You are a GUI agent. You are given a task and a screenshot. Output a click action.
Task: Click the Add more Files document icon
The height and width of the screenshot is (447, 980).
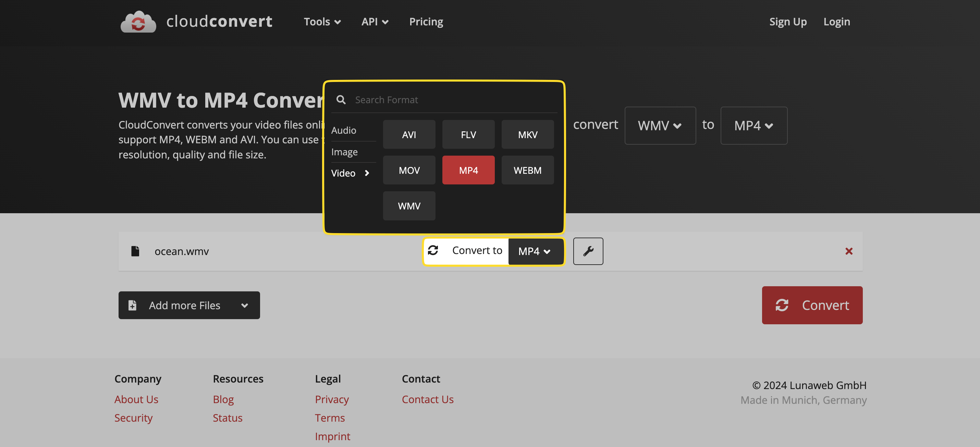(x=132, y=305)
